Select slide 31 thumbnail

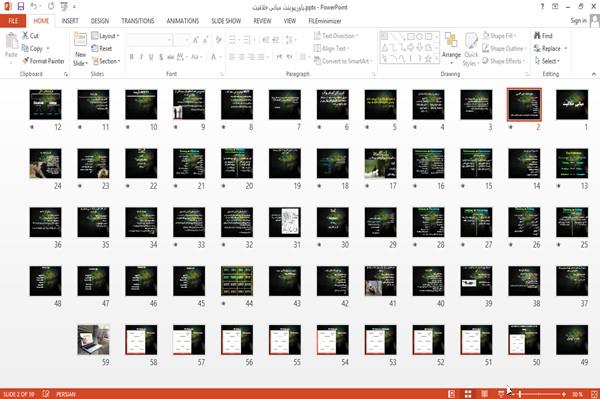coord(285,222)
